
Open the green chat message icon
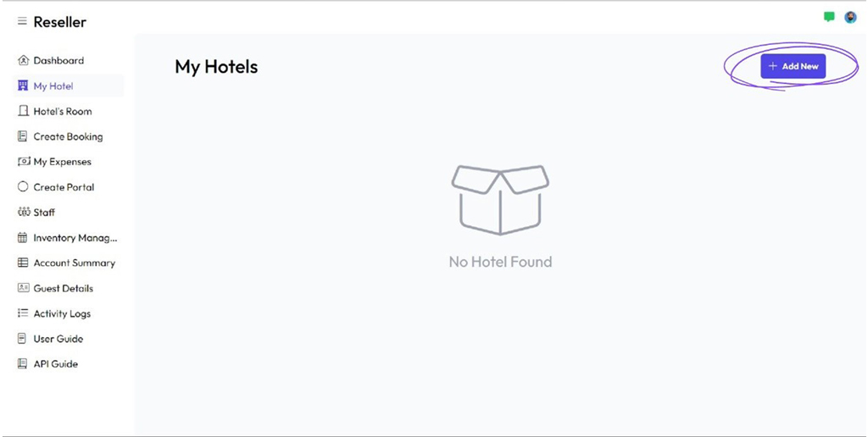[x=829, y=17]
